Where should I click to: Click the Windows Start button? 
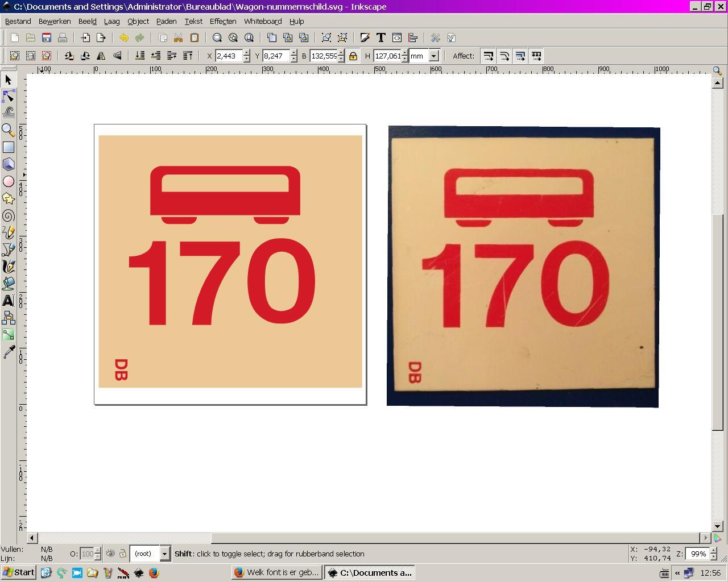pyautogui.click(x=19, y=572)
